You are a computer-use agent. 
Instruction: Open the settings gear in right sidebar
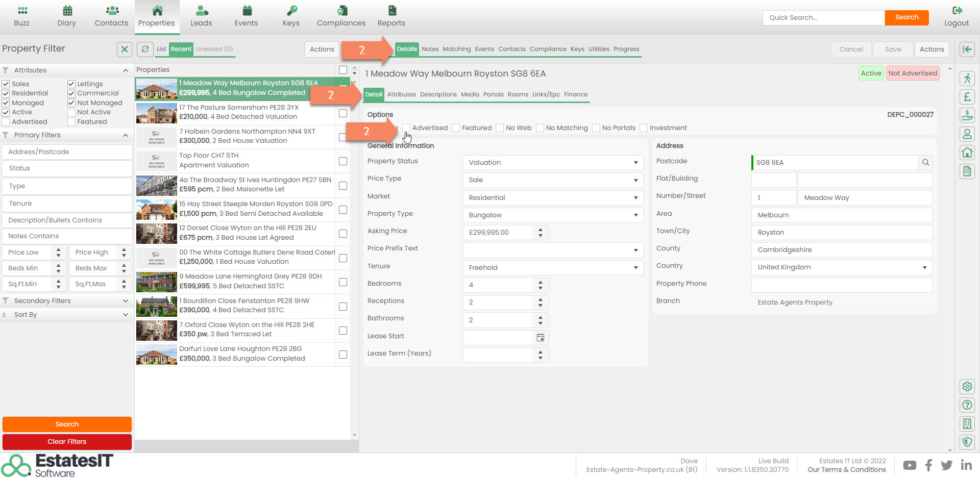coord(967,386)
